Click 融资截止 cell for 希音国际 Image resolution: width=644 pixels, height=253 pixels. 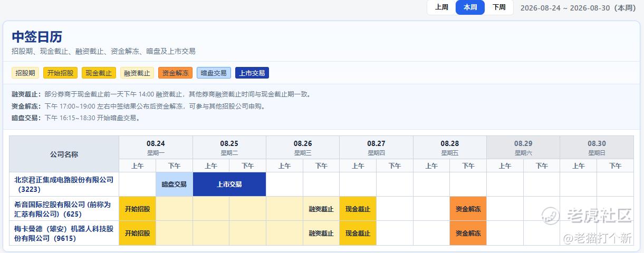click(x=321, y=209)
